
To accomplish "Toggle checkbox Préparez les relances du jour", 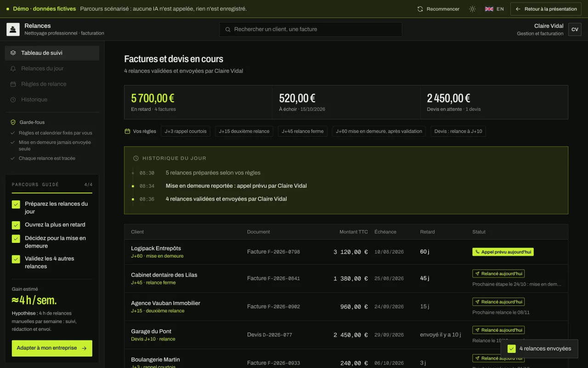I will click(x=16, y=205).
